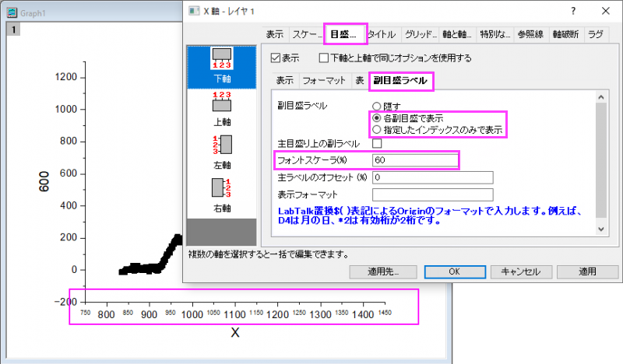Switch to the 目盛 tab

(344, 34)
